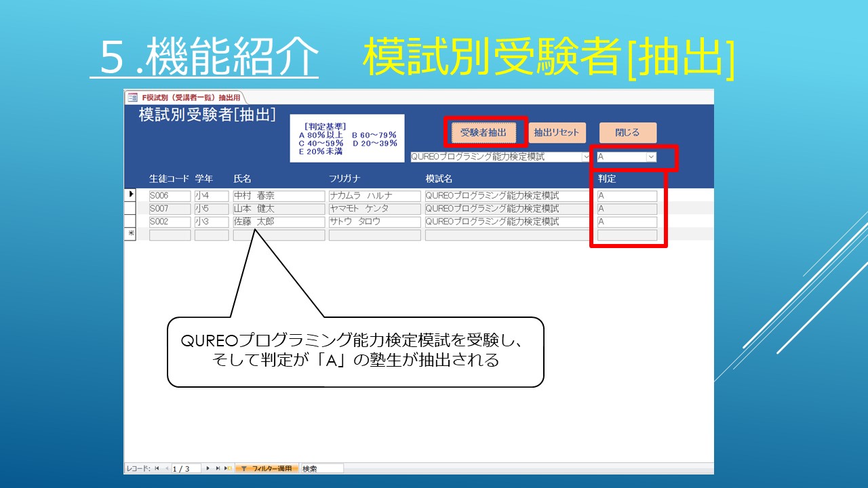The width and height of the screenshot is (868, 488).
Task: Expand the 模試名 combo box dropdown arrow
Action: click(x=586, y=157)
